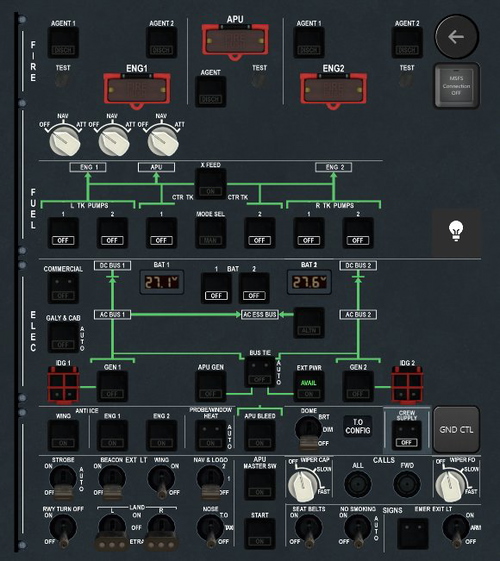The image size is (500, 561).
Task: Toggle the BUS TIE pushbutton
Action: [260, 372]
